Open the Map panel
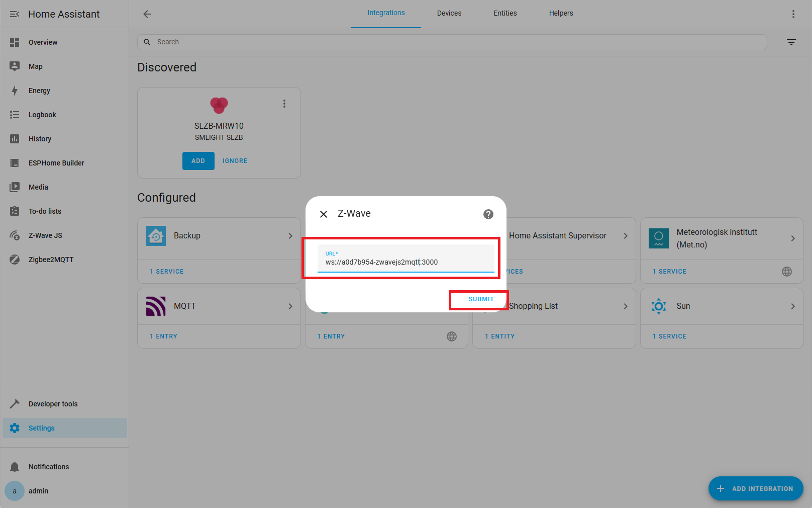 (64, 66)
